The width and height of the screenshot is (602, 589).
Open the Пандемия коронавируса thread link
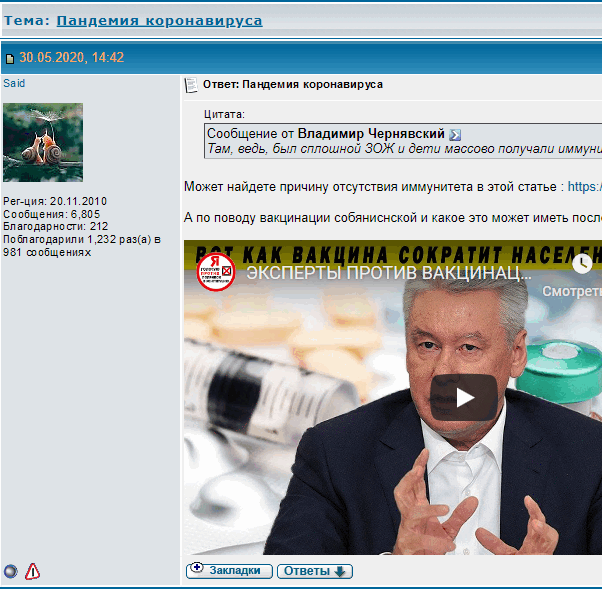tap(159, 20)
